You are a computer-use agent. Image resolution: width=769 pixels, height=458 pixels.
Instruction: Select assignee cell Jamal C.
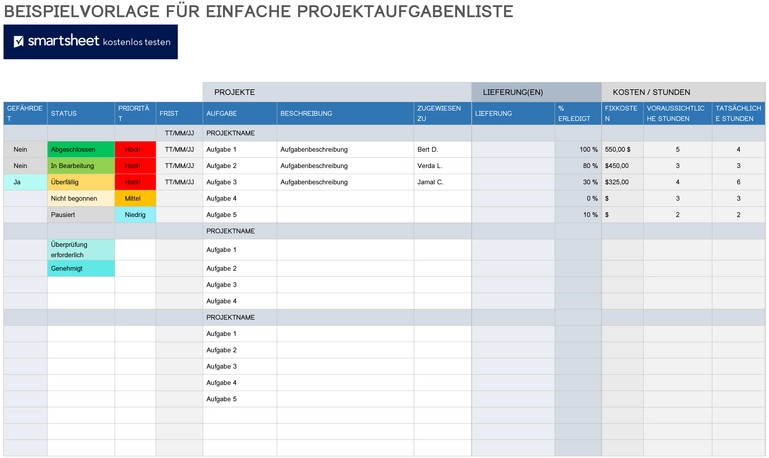pos(442,182)
